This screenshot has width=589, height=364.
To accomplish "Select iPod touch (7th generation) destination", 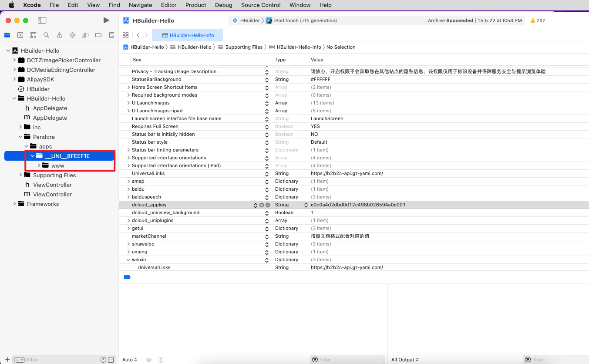I will [305, 20].
